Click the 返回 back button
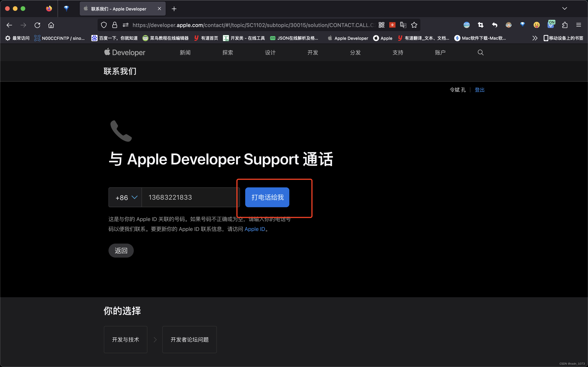The width and height of the screenshot is (588, 367). coord(121,250)
